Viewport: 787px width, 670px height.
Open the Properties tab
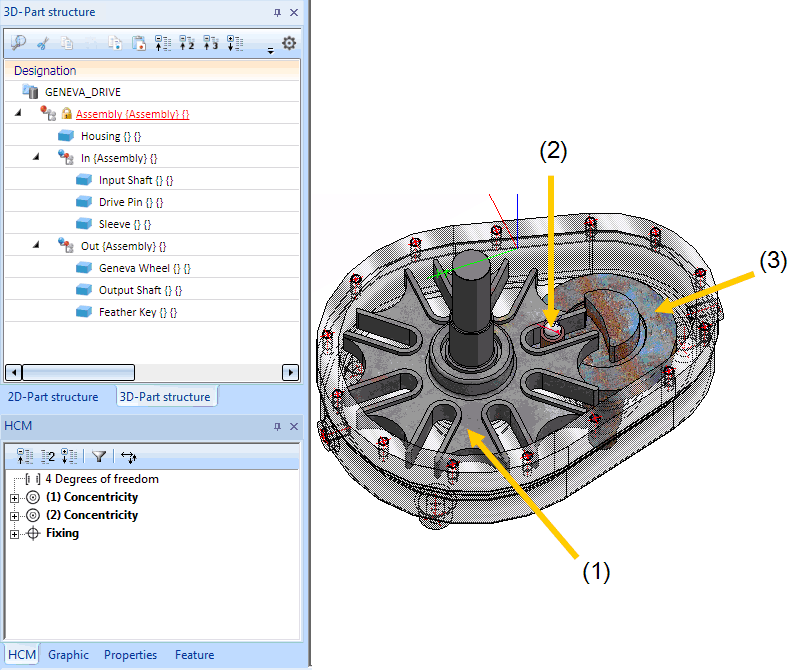[130, 655]
